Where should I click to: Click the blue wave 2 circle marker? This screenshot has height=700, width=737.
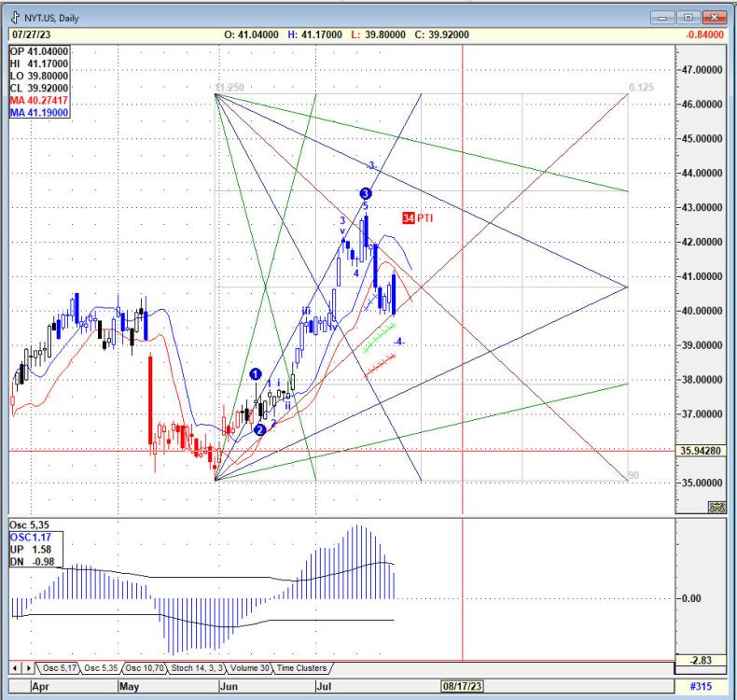tap(260, 428)
